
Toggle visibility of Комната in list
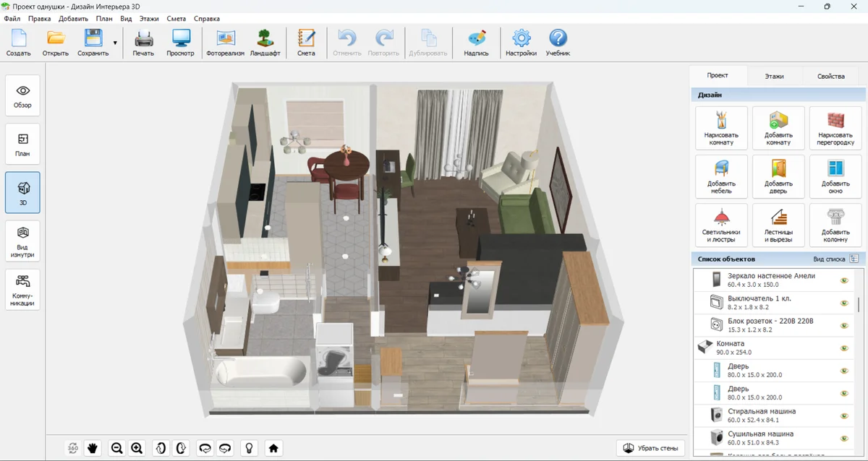click(843, 348)
